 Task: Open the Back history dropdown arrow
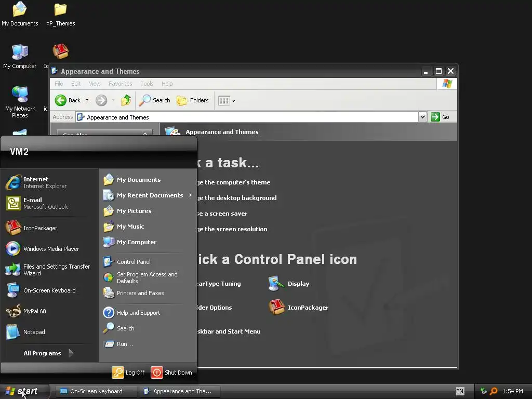87,100
